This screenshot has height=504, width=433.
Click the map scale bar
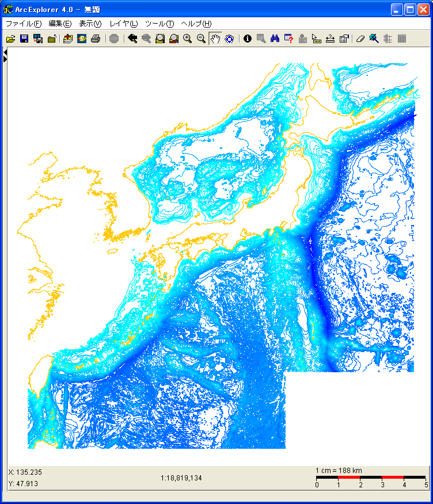point(371,478)
